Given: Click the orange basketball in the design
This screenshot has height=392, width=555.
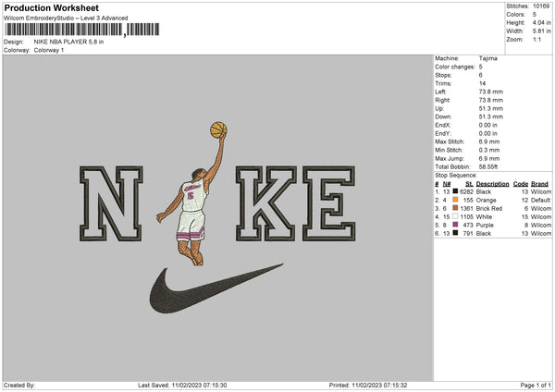Looking at the screenshot, I should (218, 129).
